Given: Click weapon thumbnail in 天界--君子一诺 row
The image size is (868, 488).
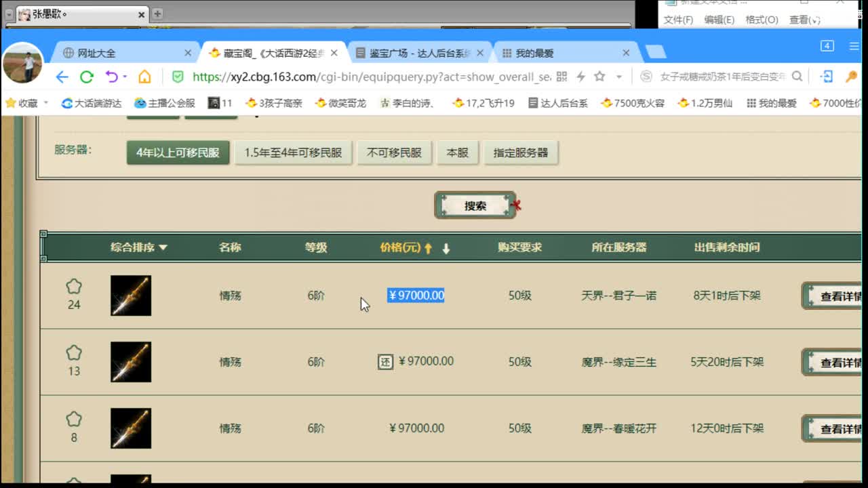Looking at the screenshot, I should point(131,296).
